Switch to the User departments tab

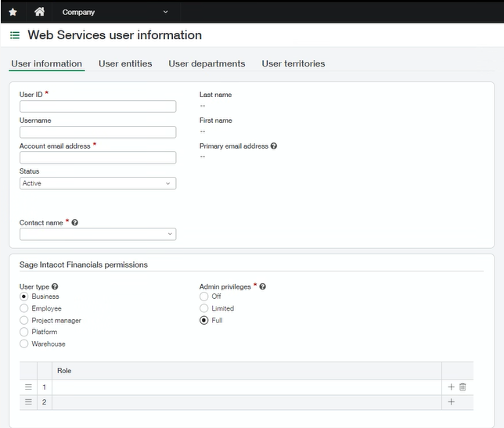(207, 63)
